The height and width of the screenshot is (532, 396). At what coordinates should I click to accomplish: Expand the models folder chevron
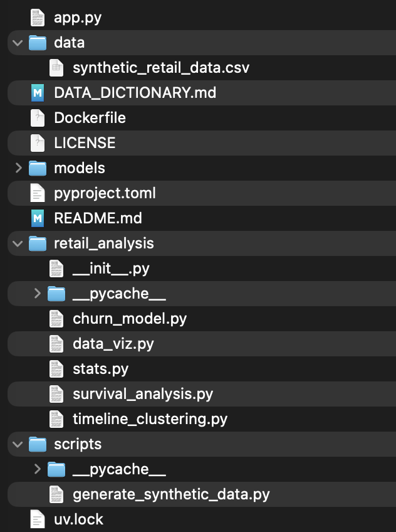click(x=18, y=168)
